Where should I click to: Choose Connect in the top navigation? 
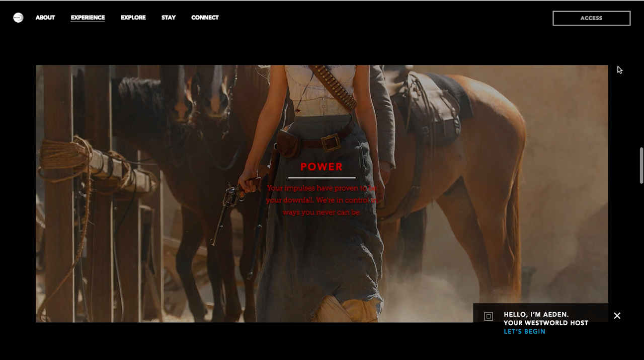point(205,18)
